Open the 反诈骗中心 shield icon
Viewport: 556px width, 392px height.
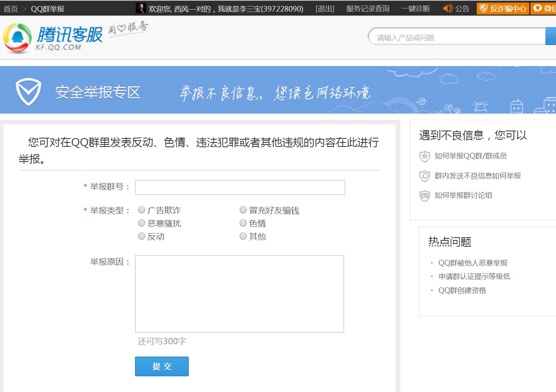click(x=484, y=8)
